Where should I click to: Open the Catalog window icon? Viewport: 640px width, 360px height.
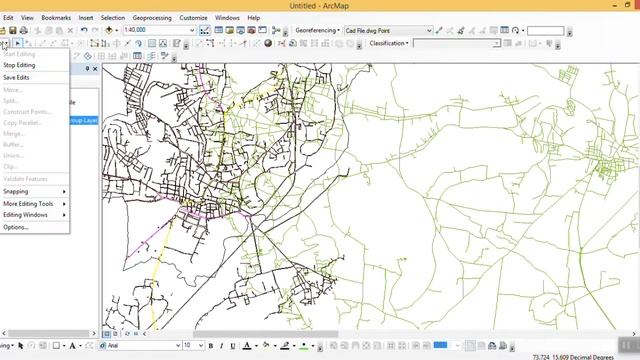(230, 30)
